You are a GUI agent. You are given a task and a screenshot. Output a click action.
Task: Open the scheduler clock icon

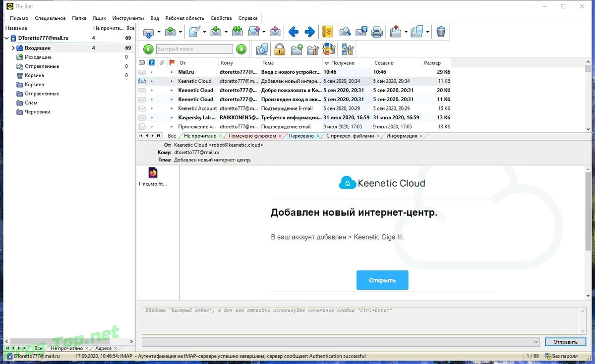262,49
